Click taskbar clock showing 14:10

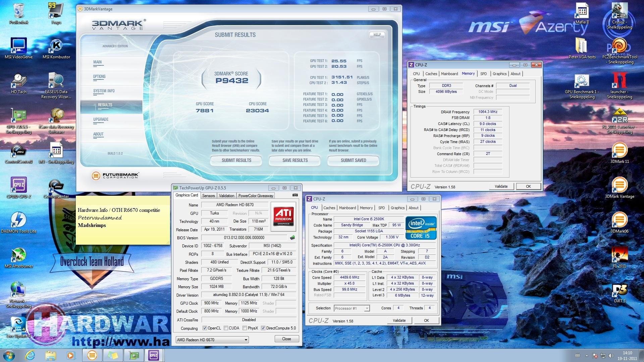627,356
